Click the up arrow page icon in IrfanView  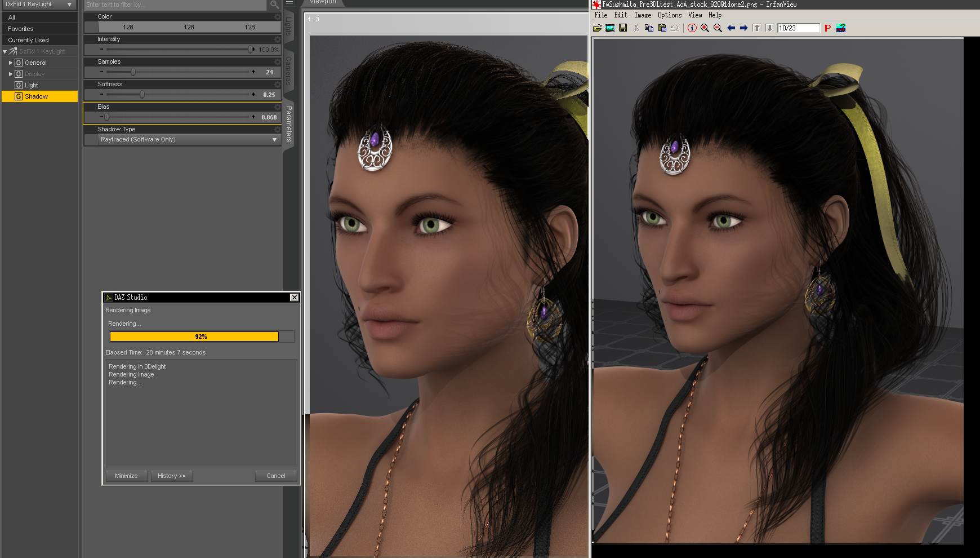[x=757, y=28]
